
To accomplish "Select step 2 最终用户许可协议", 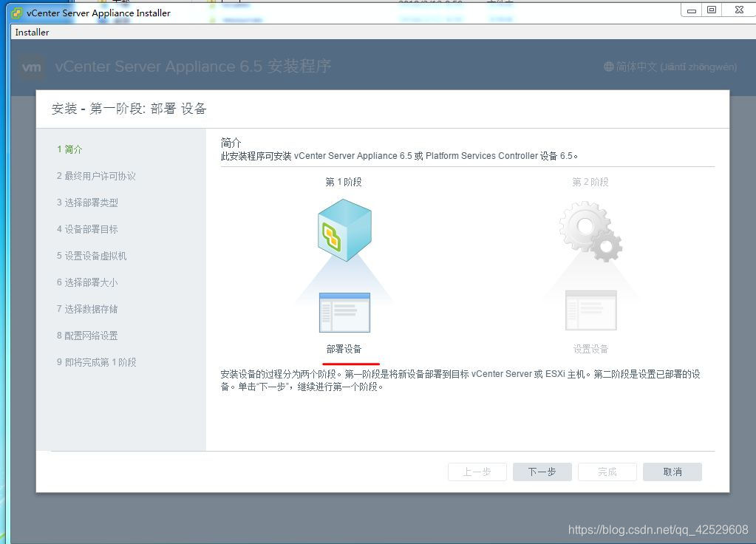I will 96,176.
